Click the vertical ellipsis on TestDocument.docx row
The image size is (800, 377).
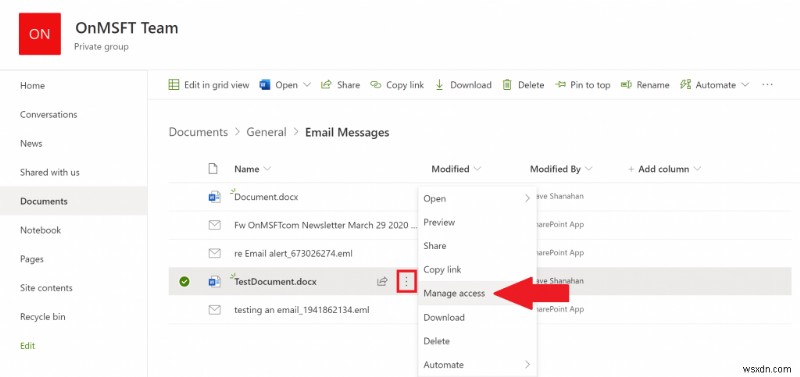[406, 282]
